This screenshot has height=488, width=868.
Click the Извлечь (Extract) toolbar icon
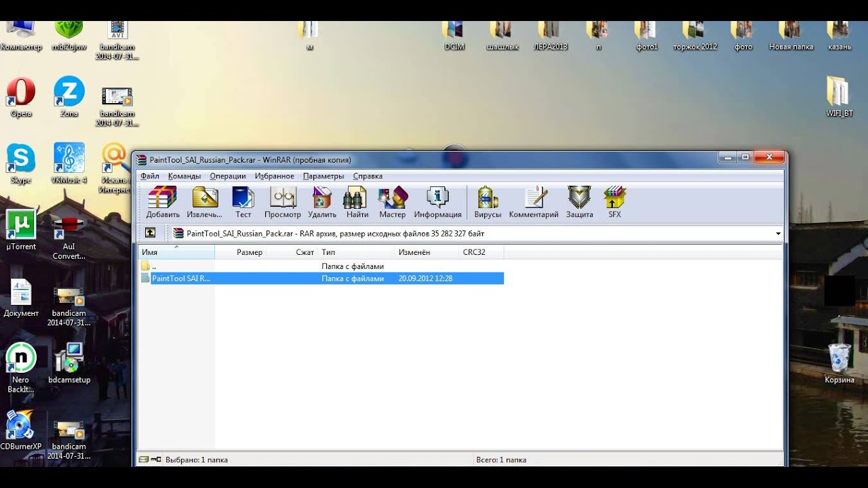[x=205, y=202]
